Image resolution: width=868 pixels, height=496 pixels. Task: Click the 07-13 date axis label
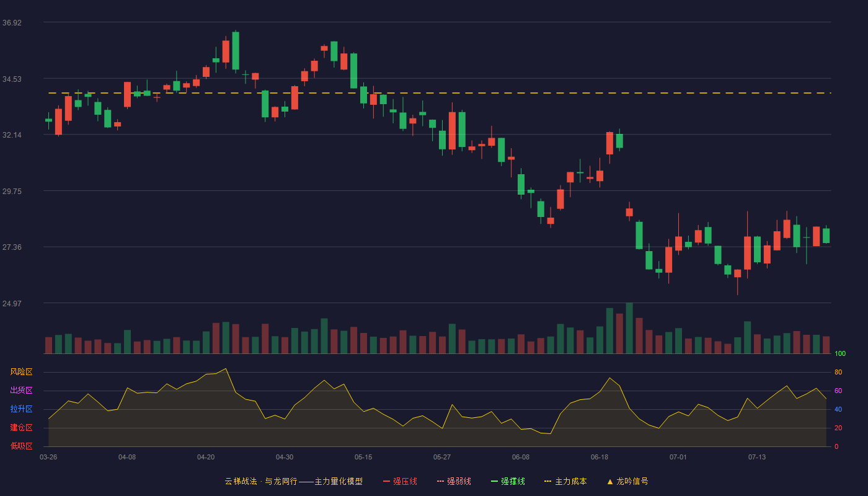(757, 457)
